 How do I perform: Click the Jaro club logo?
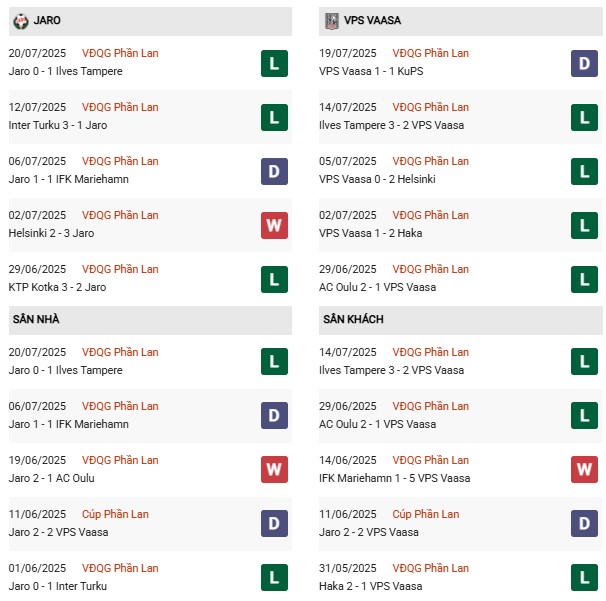(20, 20)
